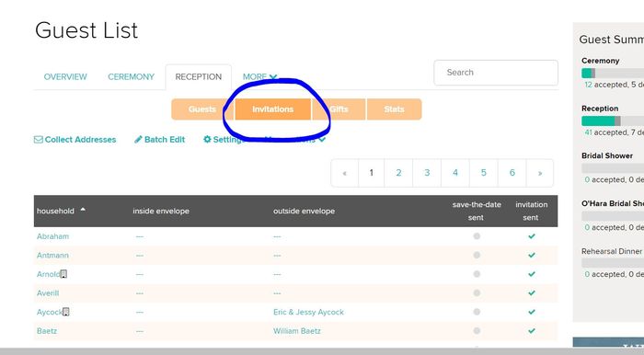Open the Gifts sub-tab
Screen dimensions: 644x355
pos(339,109)
